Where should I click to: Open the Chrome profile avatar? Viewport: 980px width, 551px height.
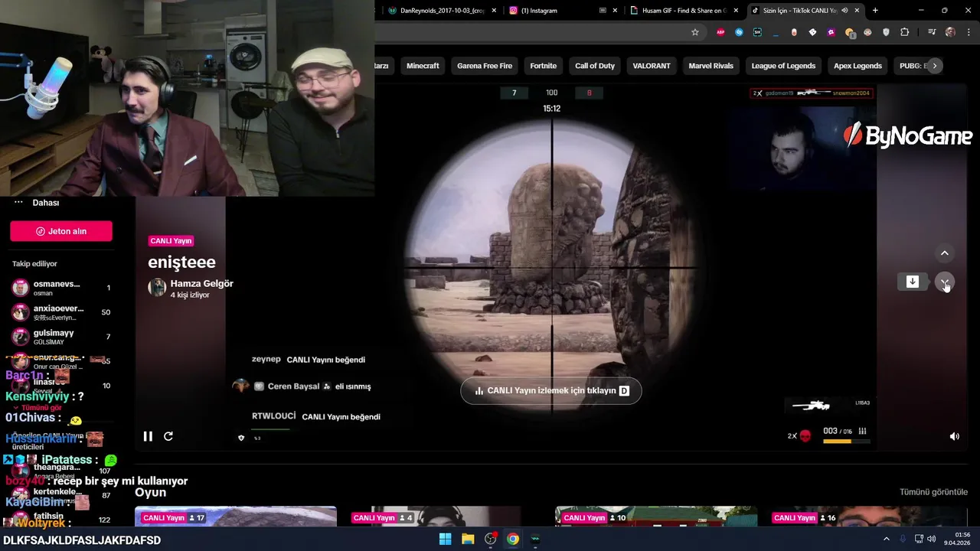[x=950, y=32]
